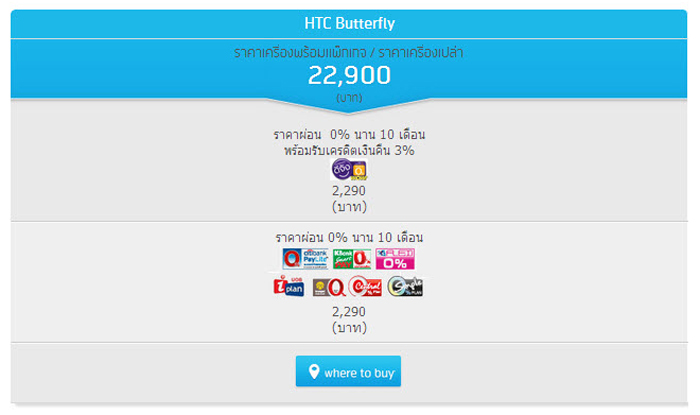This screenshot has width=700, height=415.
Task: Select the 0% 10-month installment text above the cash back line
Action: [349, 134]
